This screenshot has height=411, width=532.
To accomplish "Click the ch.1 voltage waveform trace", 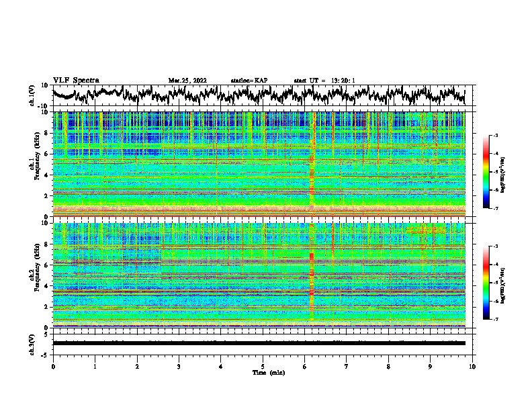I will click(x=259, y=95).
